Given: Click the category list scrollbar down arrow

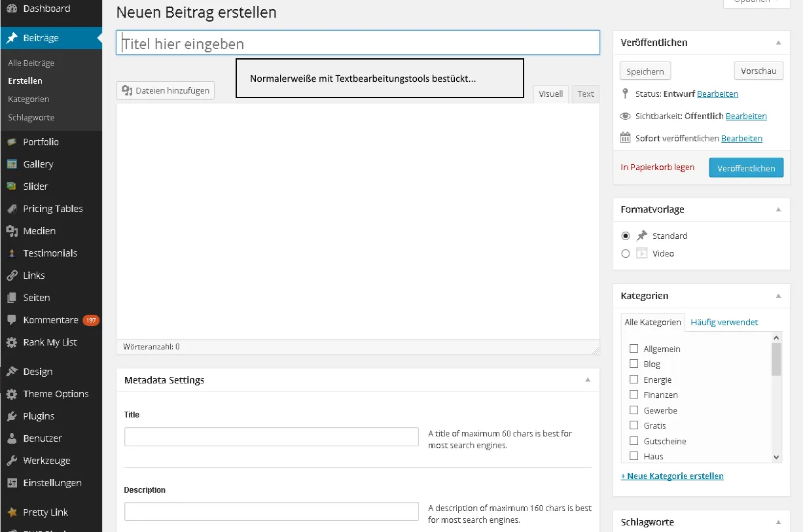Looking at the screenshot, I should (777, 457).
